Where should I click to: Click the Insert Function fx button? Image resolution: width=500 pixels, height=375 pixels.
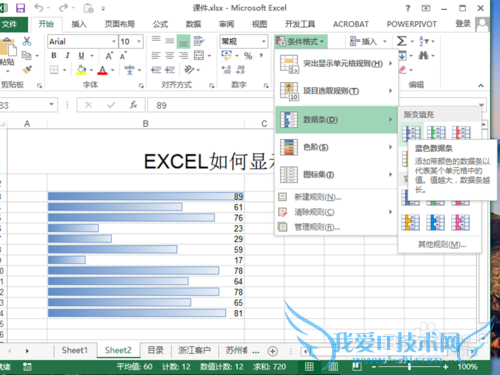pyautogui.click(x=133, y=105)
